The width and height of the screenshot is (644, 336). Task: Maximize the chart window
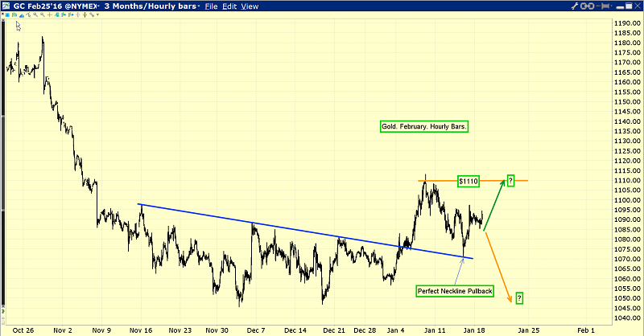click(x=629, y=6)
